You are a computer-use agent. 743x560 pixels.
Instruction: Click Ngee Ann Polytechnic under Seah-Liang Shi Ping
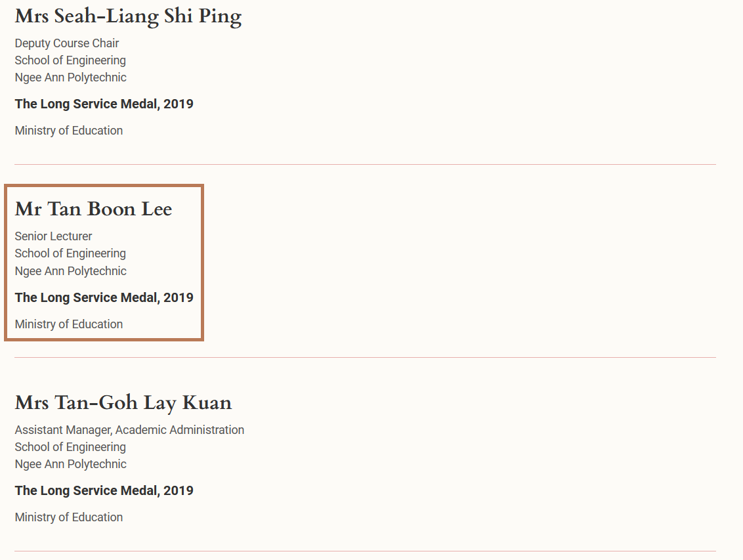tap(71, 77)
